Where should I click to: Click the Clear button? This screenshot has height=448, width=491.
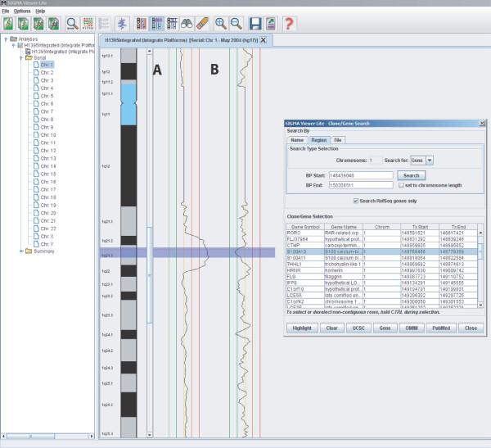(332, 328)
